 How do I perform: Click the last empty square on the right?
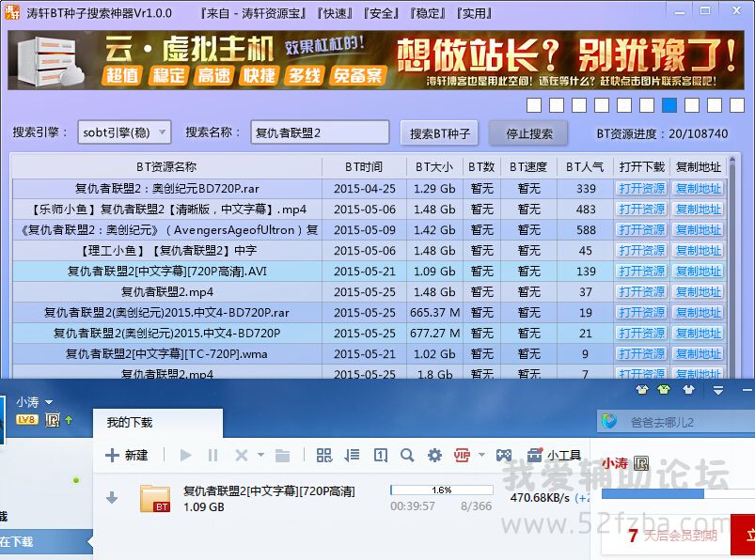737,105
